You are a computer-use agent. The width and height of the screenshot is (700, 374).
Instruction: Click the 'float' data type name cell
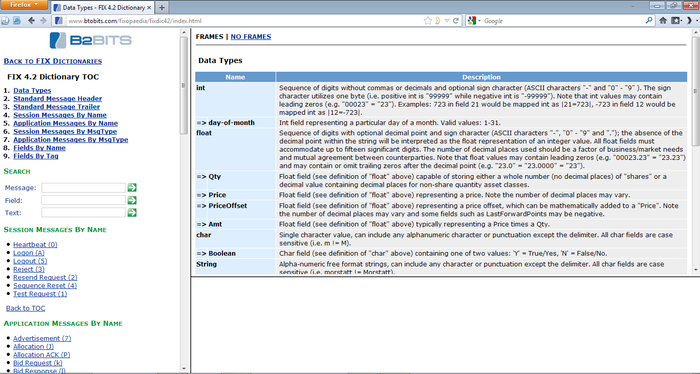tap(235, 150)
